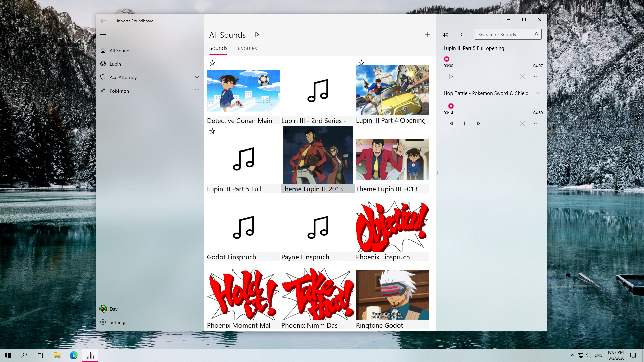
Task: Play all sounds via the play icon beside All Sounds
Action: tap(257, 34)
